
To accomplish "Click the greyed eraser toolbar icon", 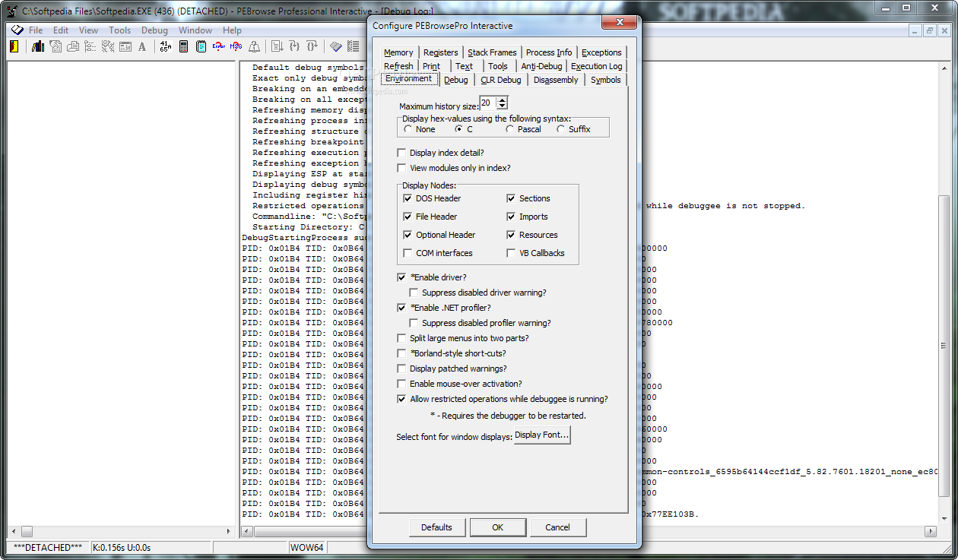I will [335, 46].
